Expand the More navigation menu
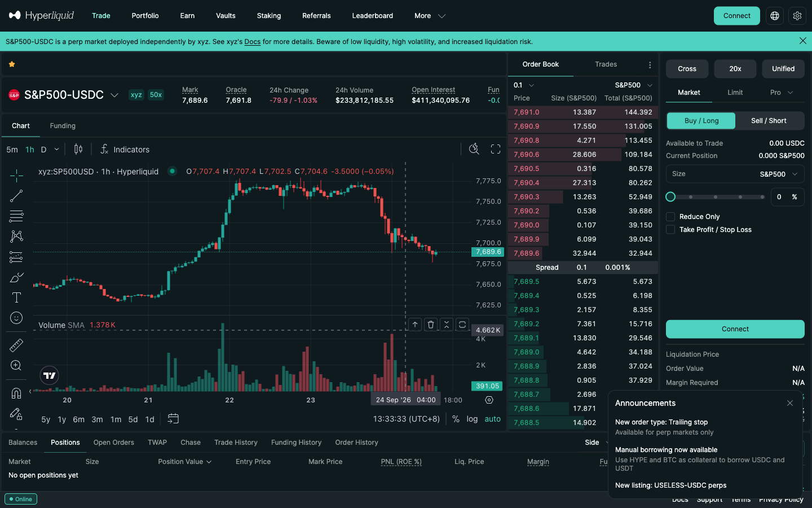 pos(430,16)
